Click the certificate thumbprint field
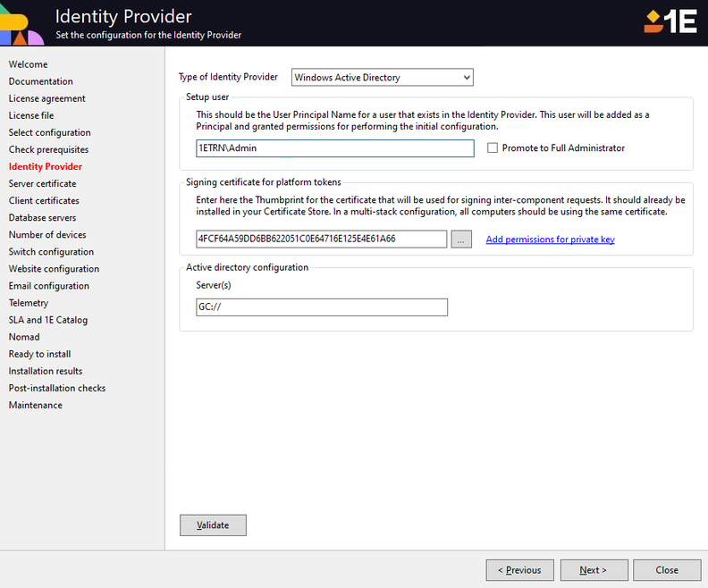Viewport: 708px width, 588px height. (322, 239)
